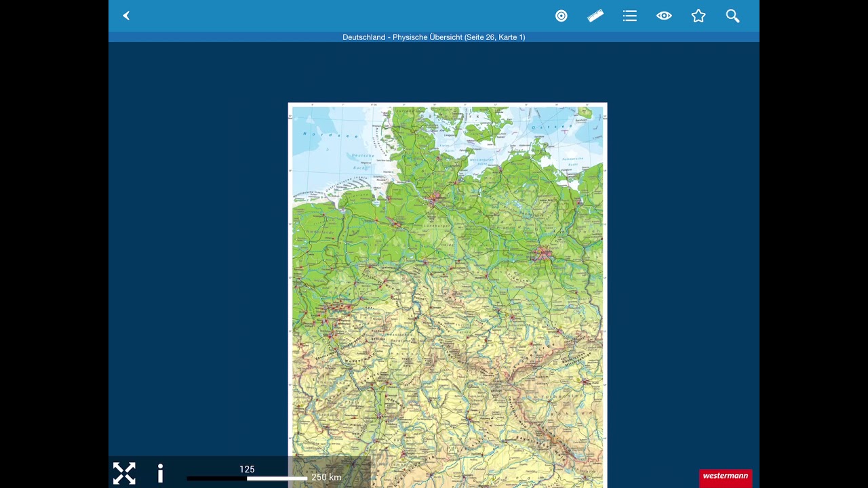The width and height of the screenshot is (868, 488).
Task: Click the 125 scale label
Action: [x=247, y=469]
